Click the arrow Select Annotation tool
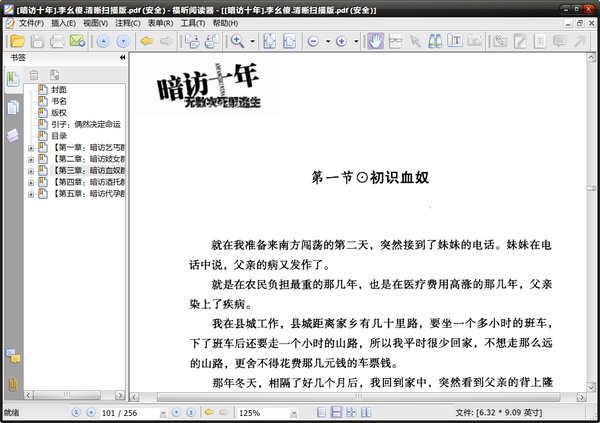The image size is (600, 423). [415, 41]
